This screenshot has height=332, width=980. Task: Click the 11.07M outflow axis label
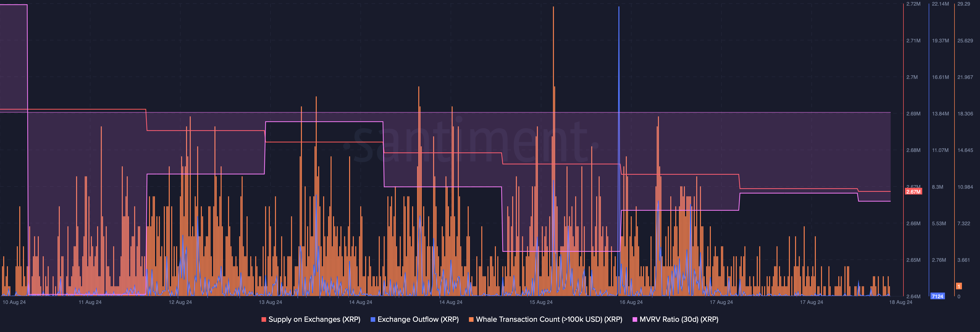coord(940,150)
